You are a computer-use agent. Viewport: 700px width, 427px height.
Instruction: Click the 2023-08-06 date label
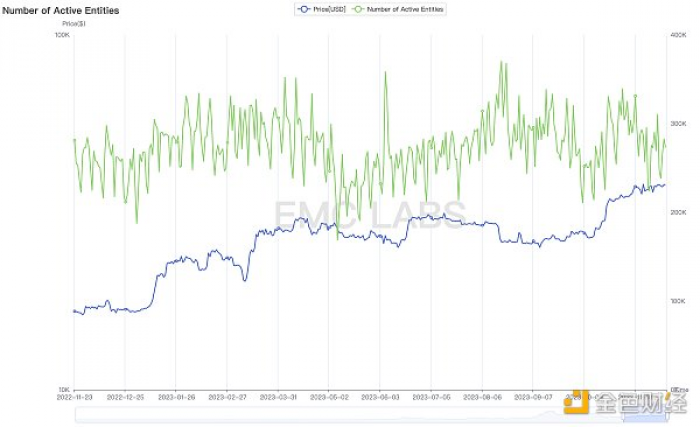pyautogui.click(x=482, y=397)
